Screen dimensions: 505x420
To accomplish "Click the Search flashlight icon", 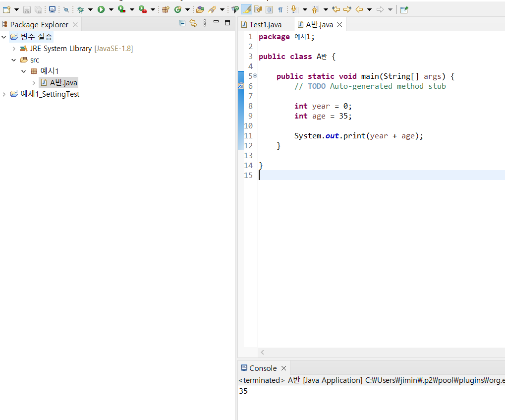I will point(212,10).
